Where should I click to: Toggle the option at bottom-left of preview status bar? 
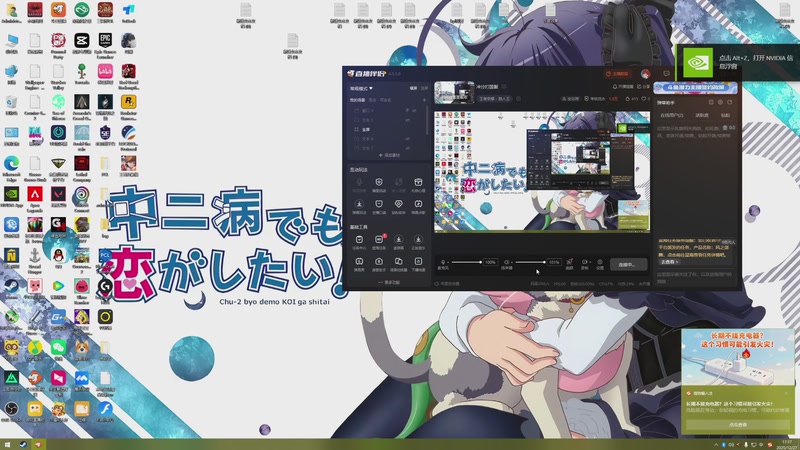447,284
